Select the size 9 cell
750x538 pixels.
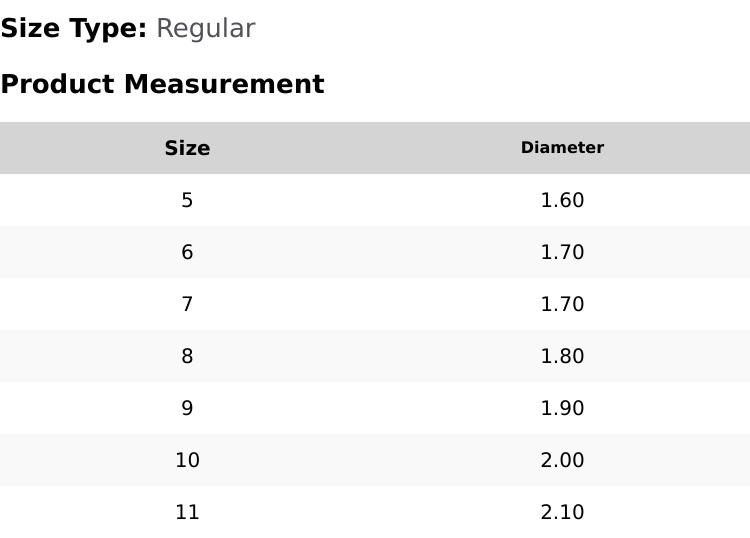click(187, 408)
